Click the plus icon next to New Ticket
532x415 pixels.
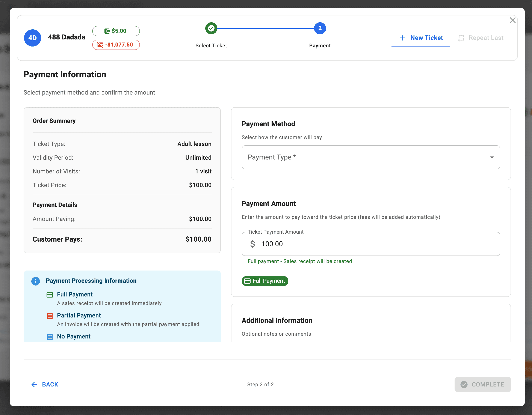402,38
